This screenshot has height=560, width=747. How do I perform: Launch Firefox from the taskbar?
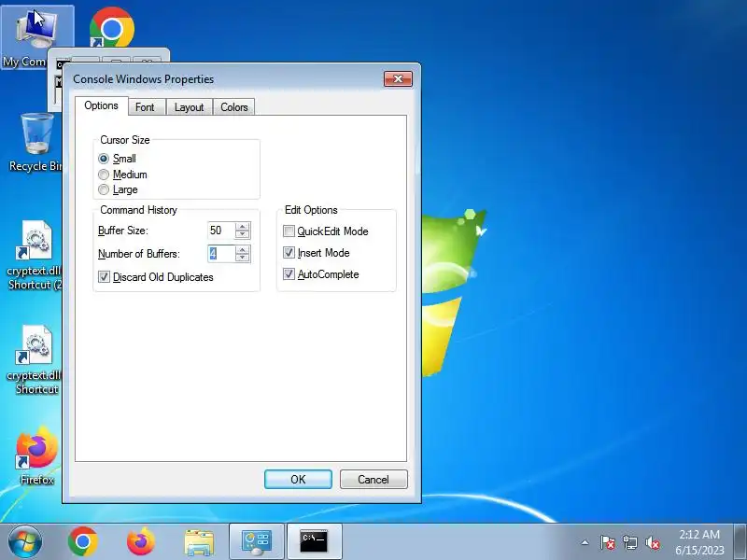point(141,541)
